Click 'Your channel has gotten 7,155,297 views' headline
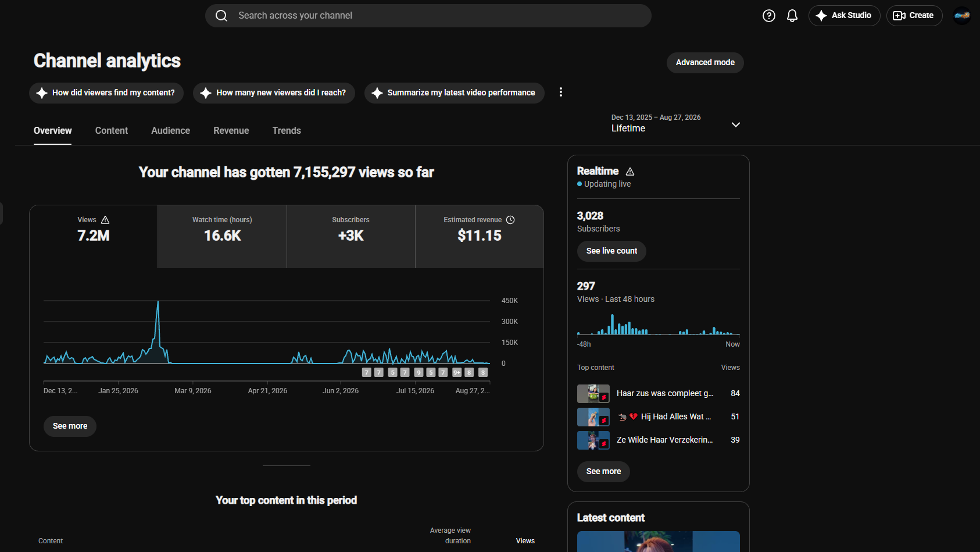 [287, 172]
